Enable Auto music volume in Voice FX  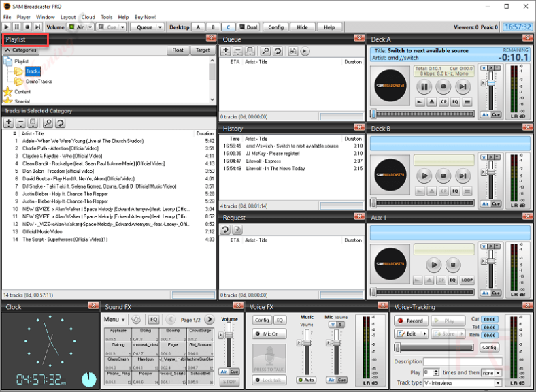306,380
